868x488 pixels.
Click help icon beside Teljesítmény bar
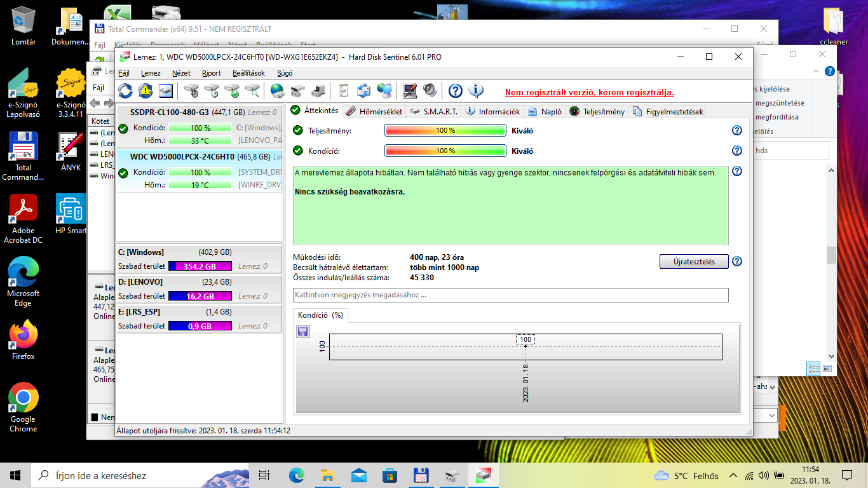[737, 130]
